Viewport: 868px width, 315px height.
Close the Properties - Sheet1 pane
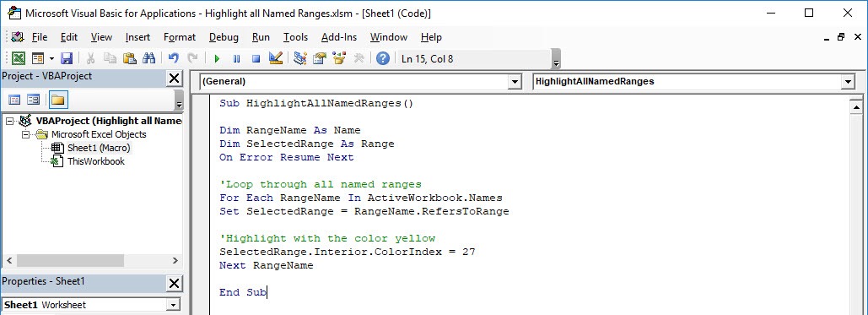point(174,284)
